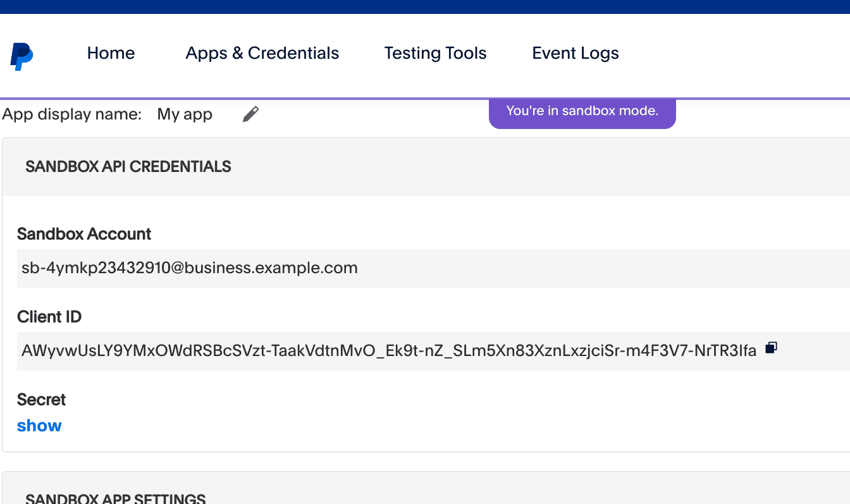The image size is (850, 504).
Task: Select the sandbox account email text
Action: (x=190, y=268)
